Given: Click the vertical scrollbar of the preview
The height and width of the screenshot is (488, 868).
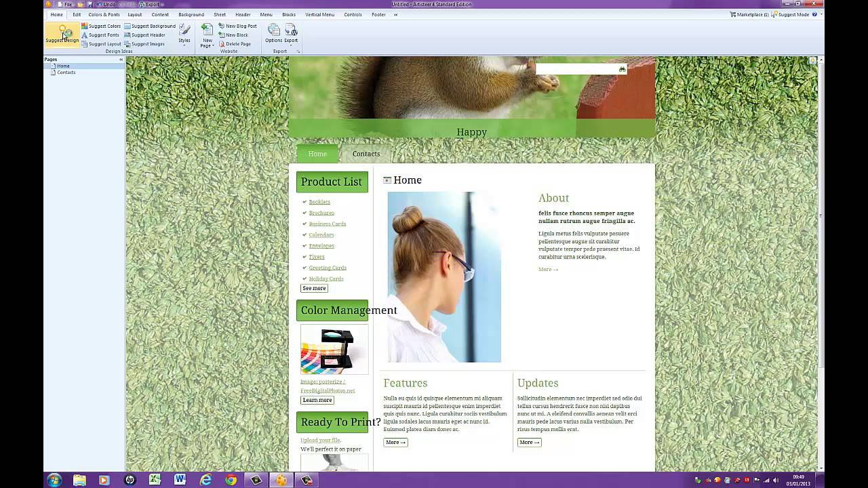Looking at the screenshot, I should pyautogui.click(x=821, y=264).
